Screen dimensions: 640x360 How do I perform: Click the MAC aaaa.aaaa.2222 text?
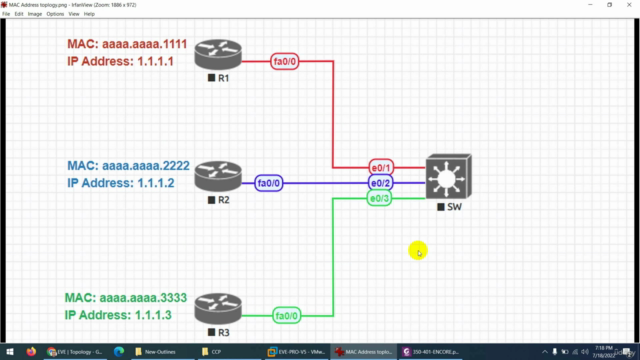coord(128,166)
